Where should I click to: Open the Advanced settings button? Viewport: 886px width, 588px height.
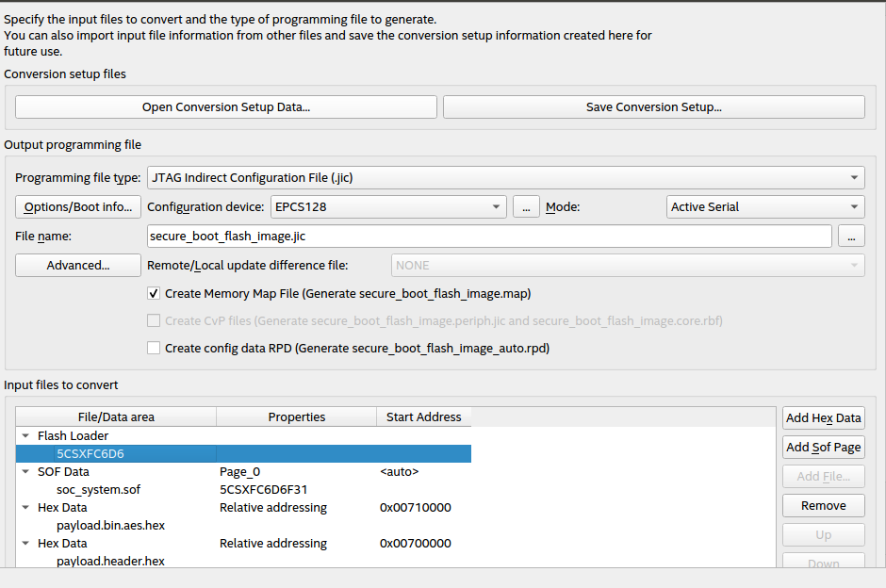pyautogui.click(x=78, y=266)
